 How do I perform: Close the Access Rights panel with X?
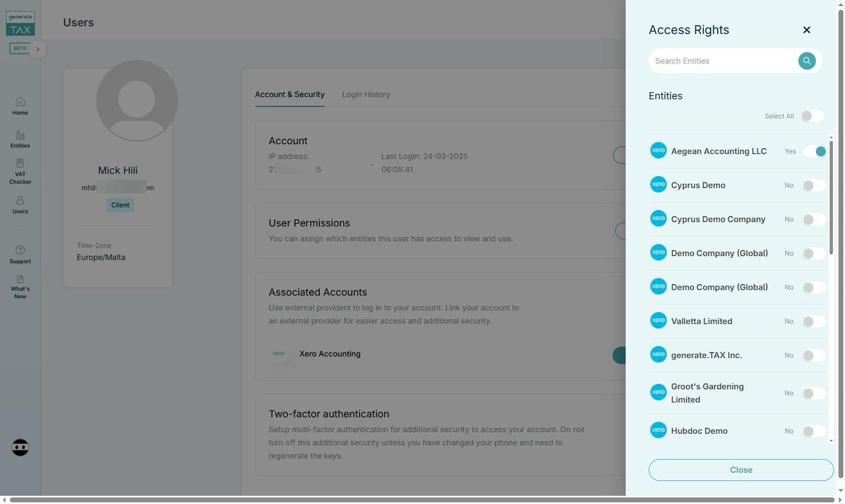[x=807, y=30]
